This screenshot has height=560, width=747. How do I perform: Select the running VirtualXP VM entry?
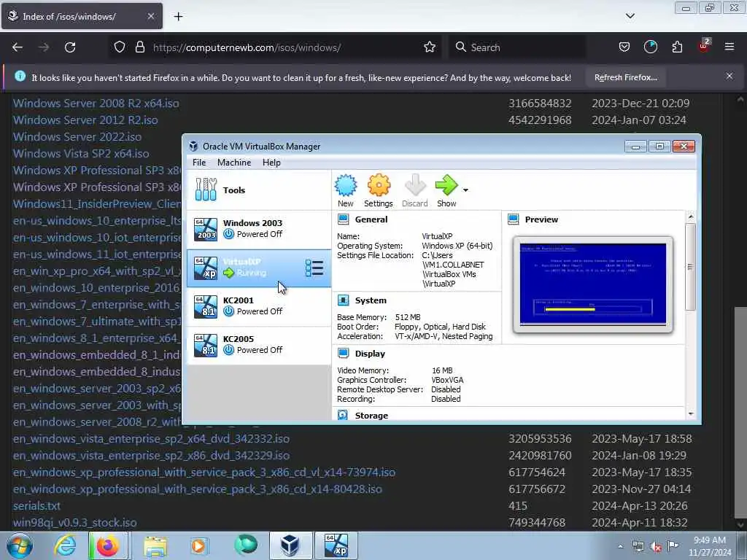(x=259, y=268)
